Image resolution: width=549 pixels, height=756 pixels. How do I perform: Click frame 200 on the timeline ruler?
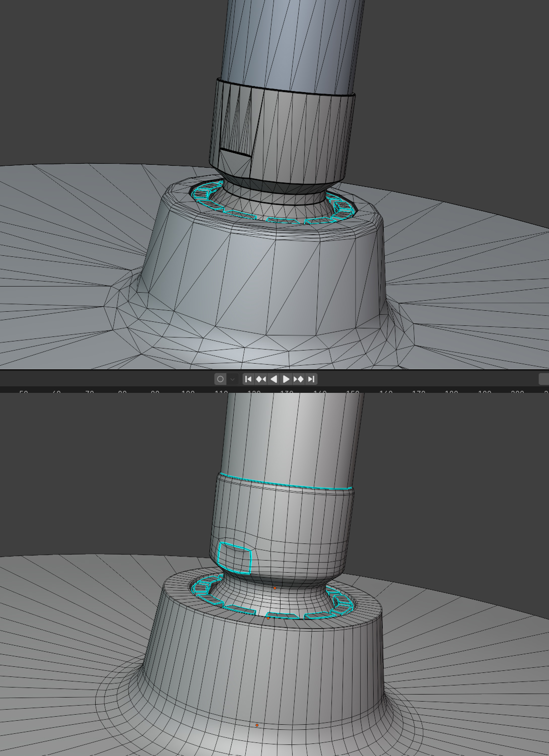[x=517, y=391]
